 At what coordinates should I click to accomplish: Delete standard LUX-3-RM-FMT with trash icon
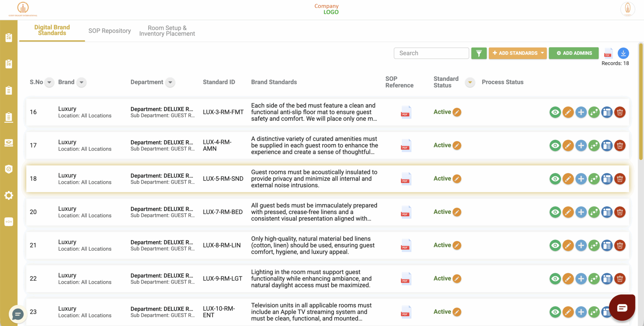(x=620, y=112)
